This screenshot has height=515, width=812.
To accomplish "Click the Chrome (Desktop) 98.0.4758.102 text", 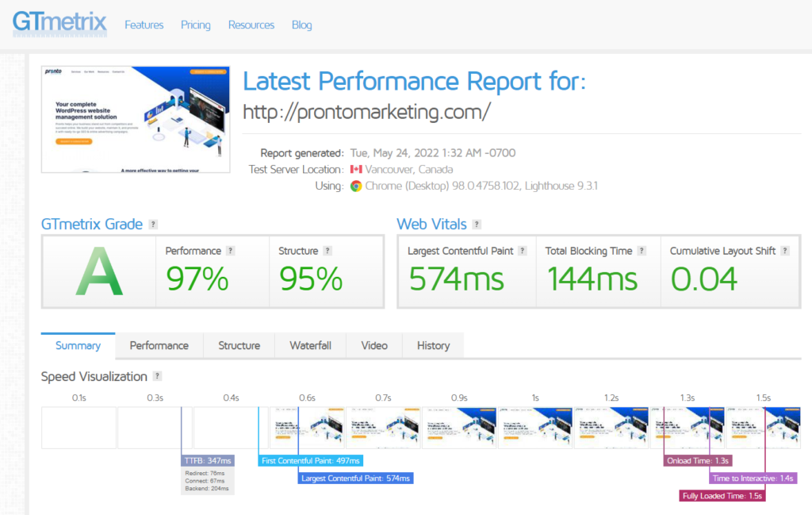I will point(442,186).
